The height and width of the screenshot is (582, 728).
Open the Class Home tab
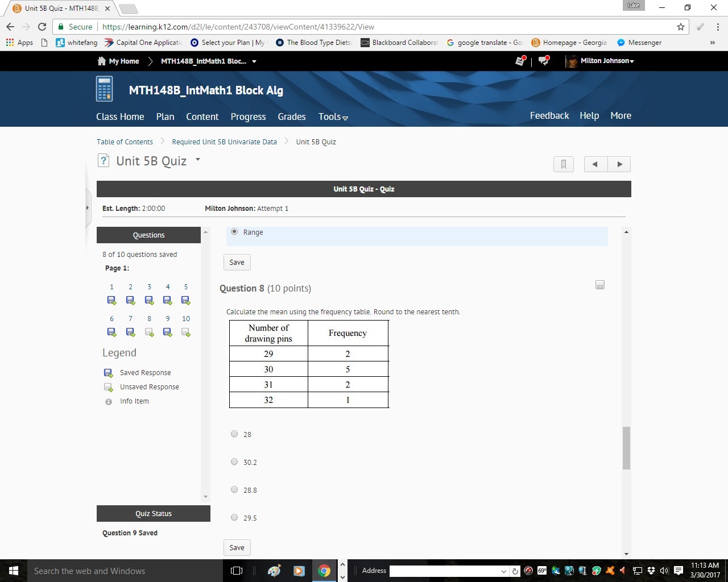click(x=120, y=117)
